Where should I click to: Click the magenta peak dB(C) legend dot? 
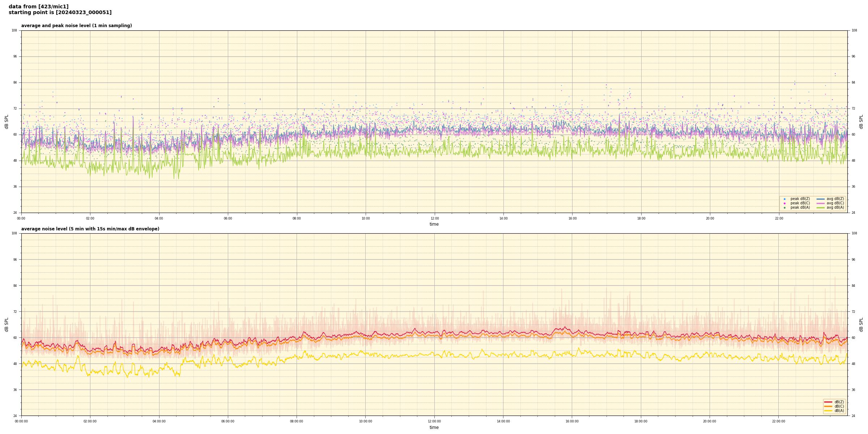784,203
